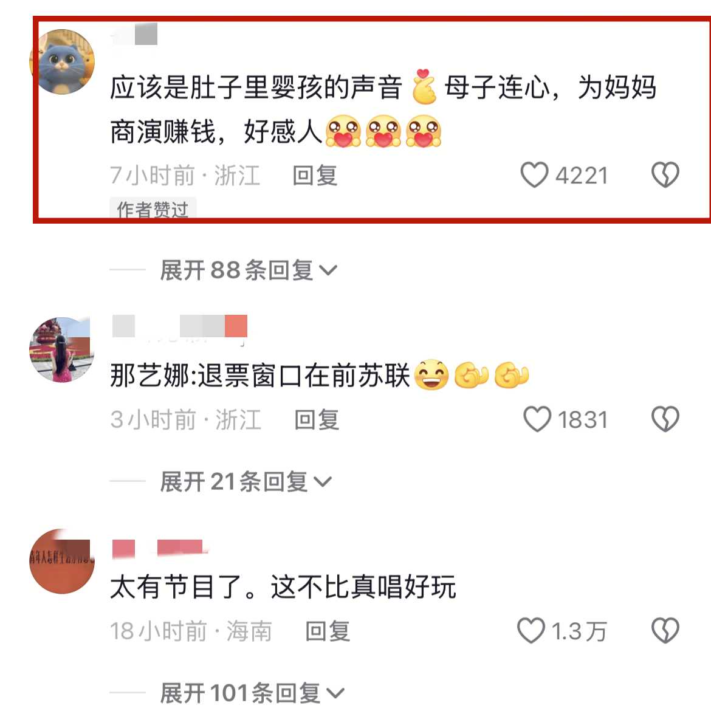The height and width of the screenshot is (728, 711).
Task: Like the 太有节目了 comment
Action: tap(531, 631)
